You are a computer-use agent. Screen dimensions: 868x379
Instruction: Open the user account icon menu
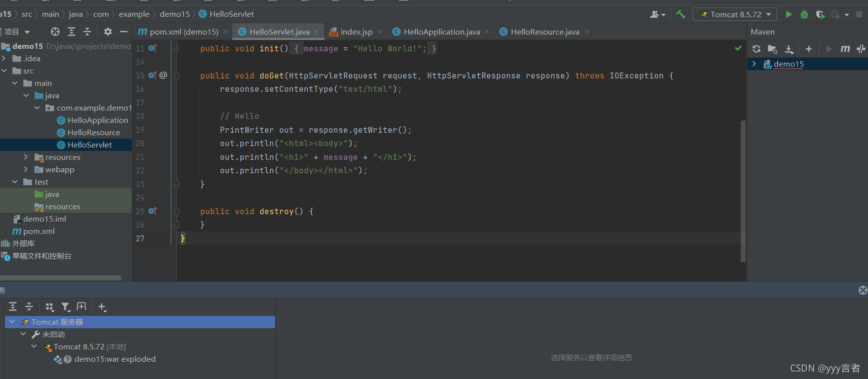tap(657, 14)
